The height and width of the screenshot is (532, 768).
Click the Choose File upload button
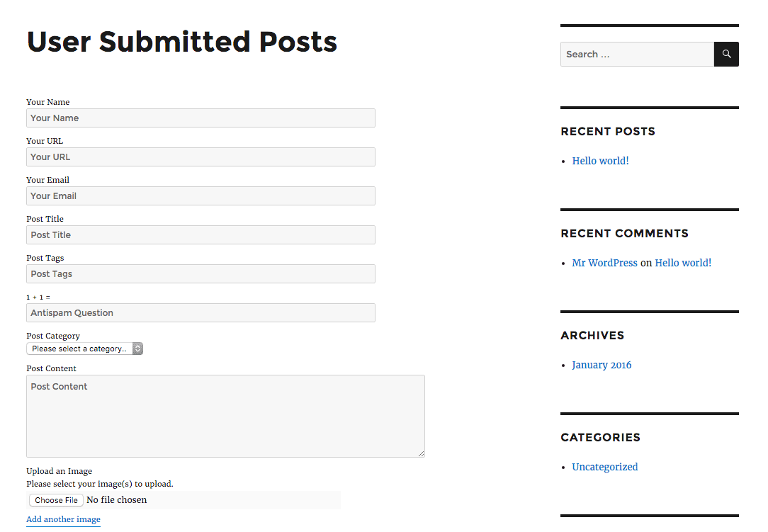(x=55, y=499)
